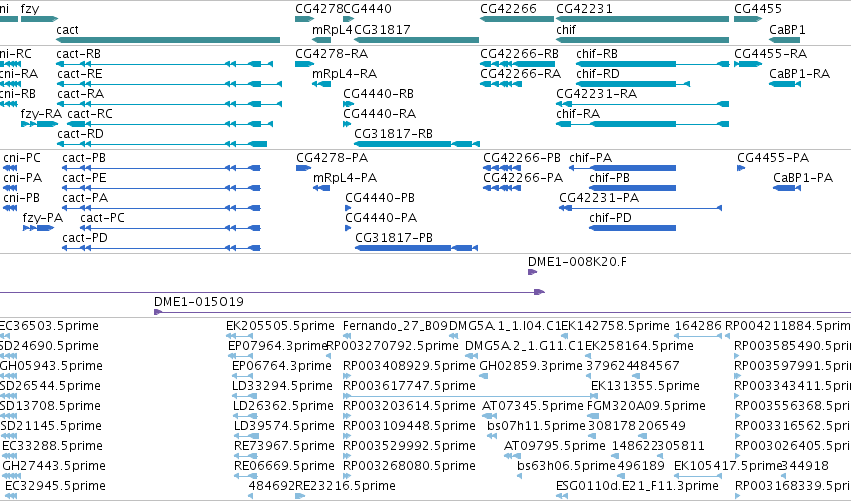Select the CG31817 gene bar

point(416,40)
